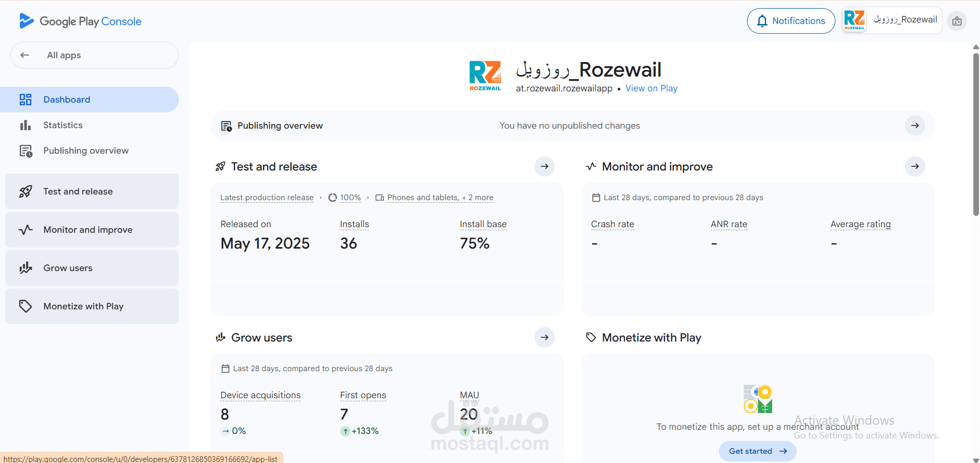Click the Publishing overview banner title

pyautogui.click(x=280, y=126)
